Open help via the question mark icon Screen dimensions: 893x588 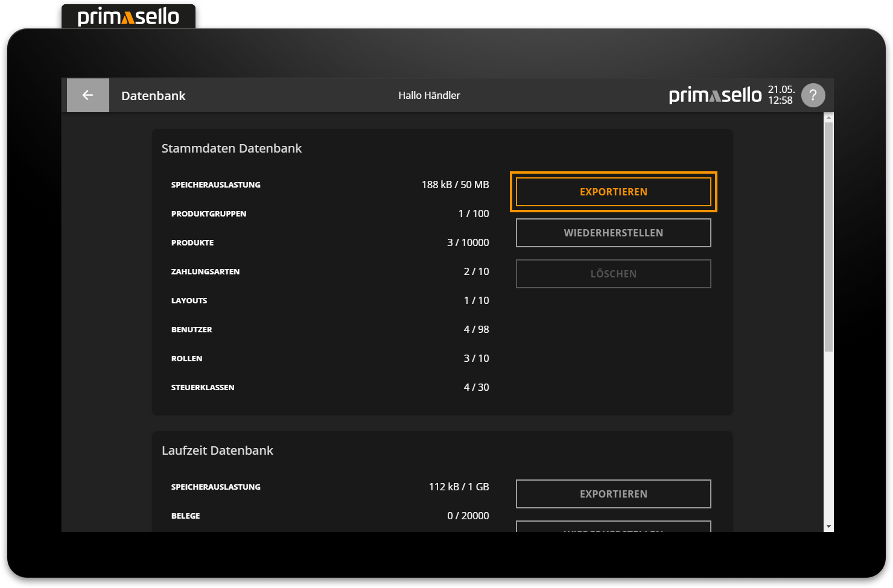pos(813,95)
